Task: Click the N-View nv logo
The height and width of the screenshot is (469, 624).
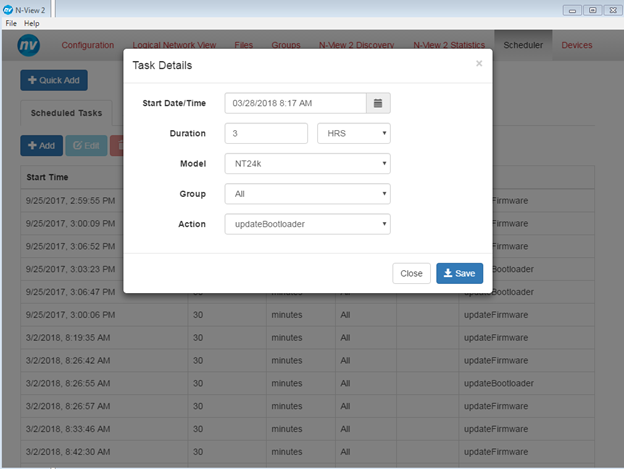Action: pos(29,45)
